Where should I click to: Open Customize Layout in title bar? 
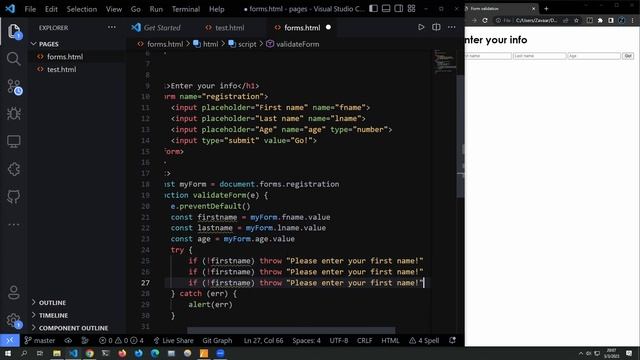411,9
